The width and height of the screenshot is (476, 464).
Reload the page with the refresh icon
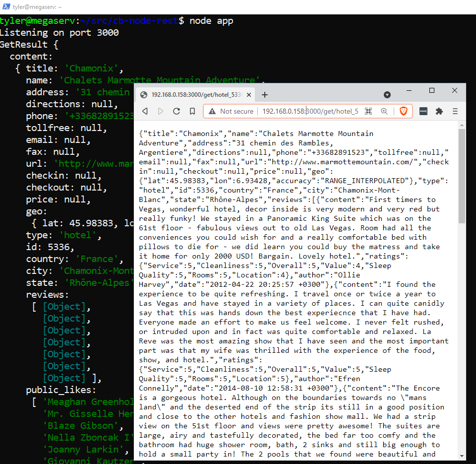click(x=177, y=111)
